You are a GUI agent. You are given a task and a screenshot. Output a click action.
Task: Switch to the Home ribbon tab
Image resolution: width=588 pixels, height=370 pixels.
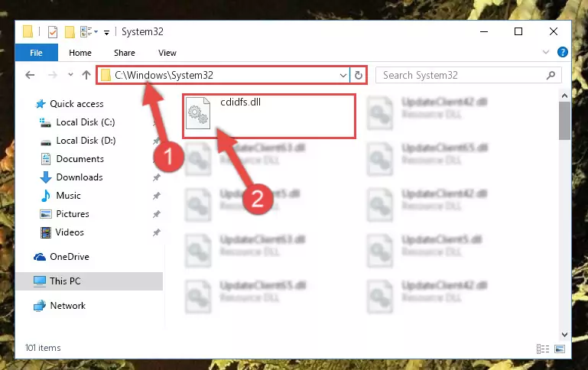80,53
